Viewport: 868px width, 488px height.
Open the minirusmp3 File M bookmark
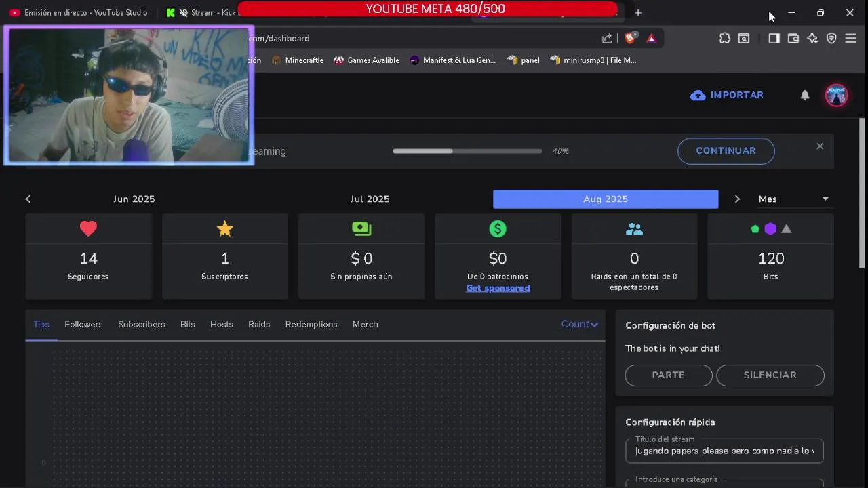tap(593, 60)
